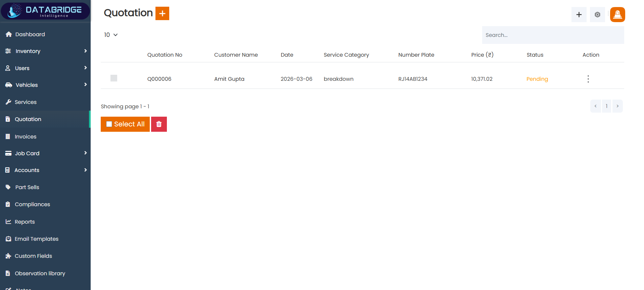This screenshot has height=290, width=644.
Task: Click the Invoices receipt icon
Action: [8, 136]
